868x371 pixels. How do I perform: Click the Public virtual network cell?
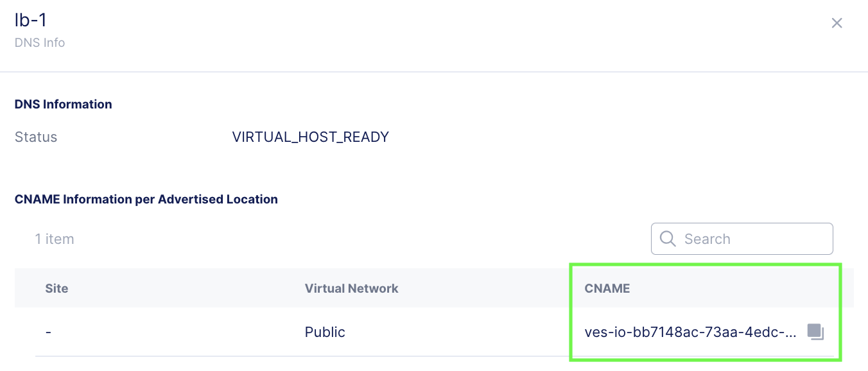point(325,332)
